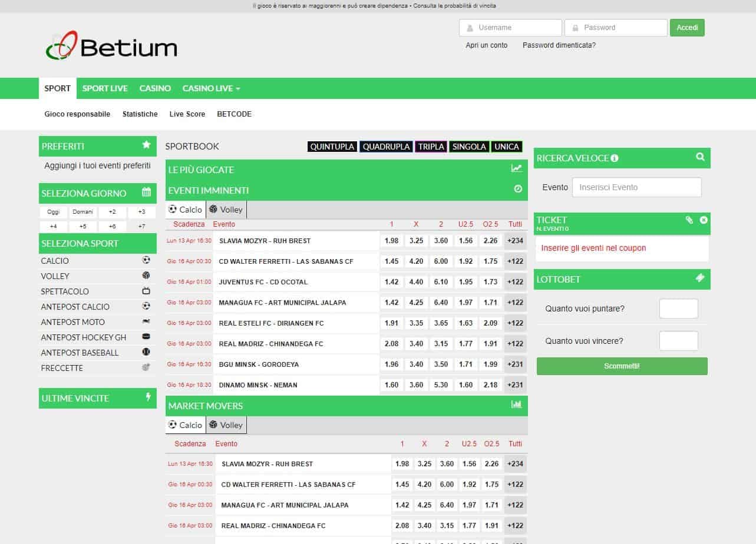Open the calendar icon in Seleziona Giorno
This screenshot has width=756, height=544.
(146, 192)
